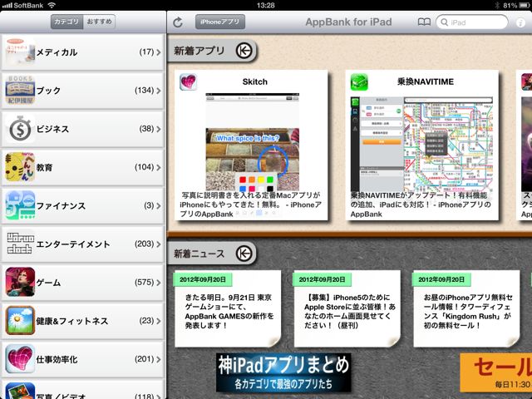The image size is (532, 399).
Task: Select the (3) count in ファイナンス row
Action: pos(149,205)
